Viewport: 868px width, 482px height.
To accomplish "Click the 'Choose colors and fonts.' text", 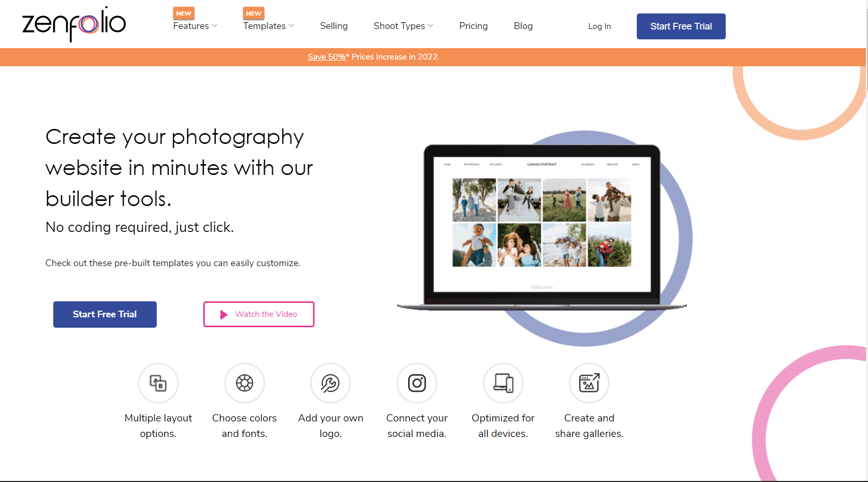I will (245, 426).
